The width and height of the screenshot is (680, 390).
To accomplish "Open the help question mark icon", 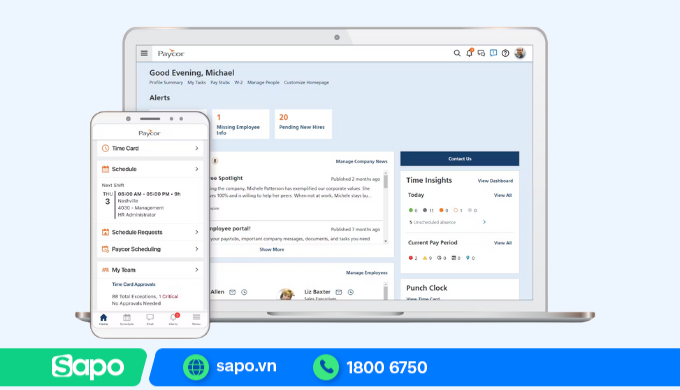I will [x=506, y=53].
